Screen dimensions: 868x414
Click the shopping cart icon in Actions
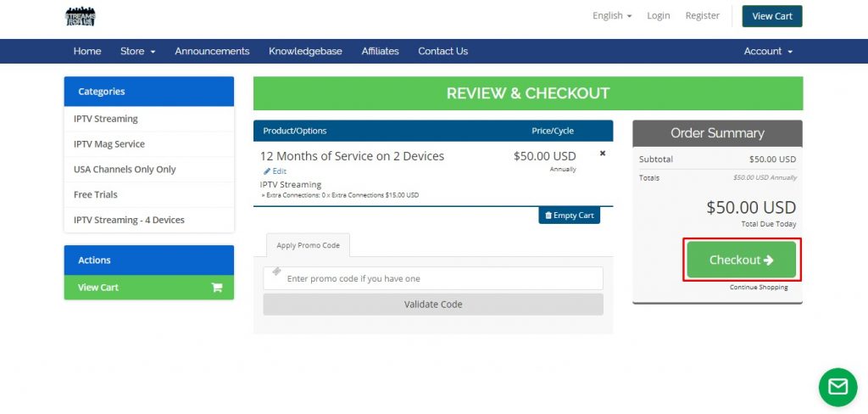click(x=216, y=288)
